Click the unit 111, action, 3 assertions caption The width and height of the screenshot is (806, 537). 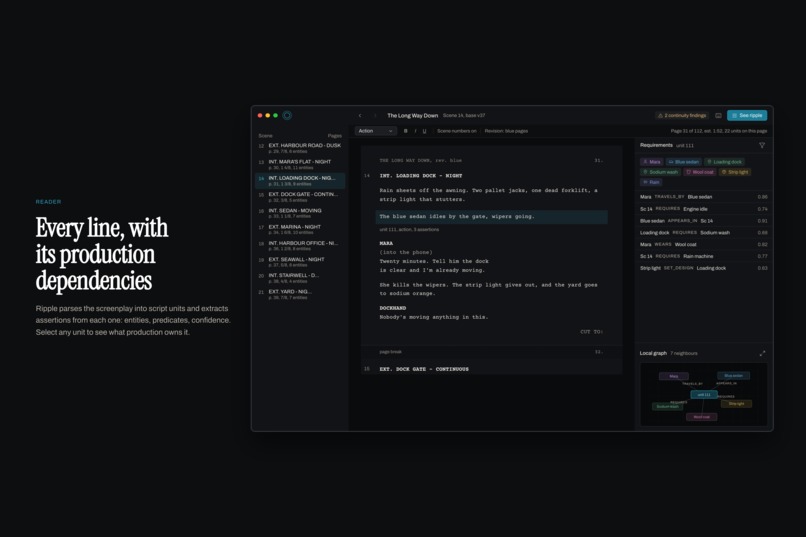pos(409,230)
